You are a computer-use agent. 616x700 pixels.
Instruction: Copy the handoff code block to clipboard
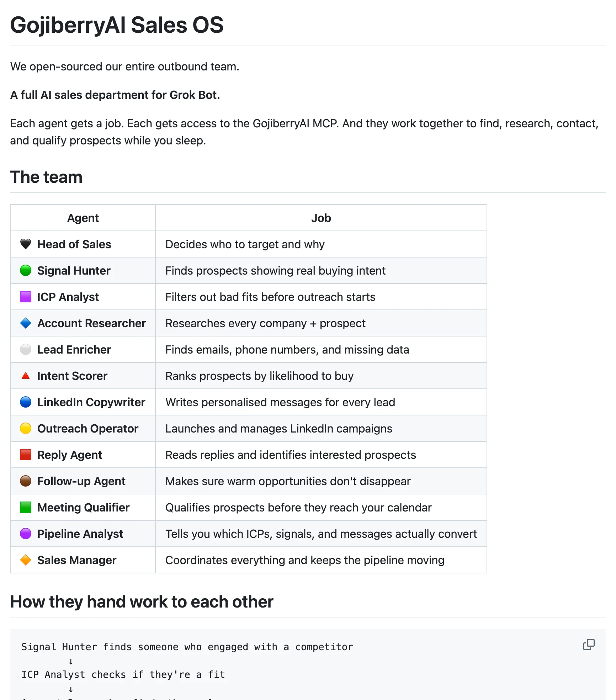(589, 645)
